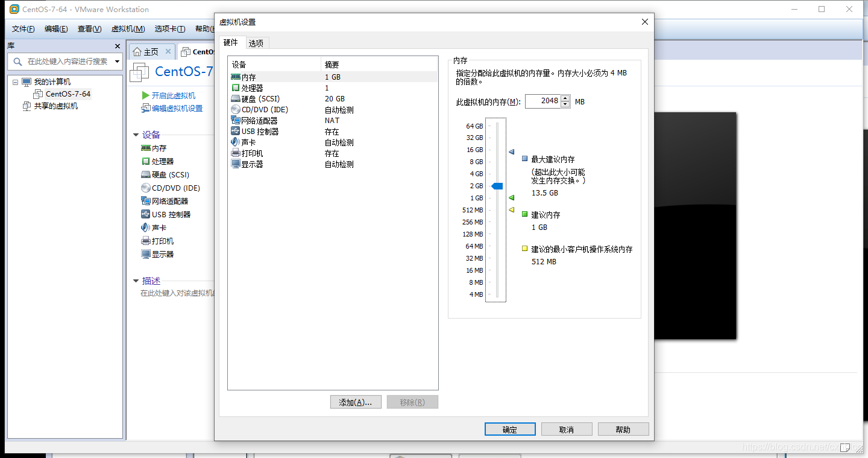868x458 pixels.
Task: Open the 选项卡(T) menu
Action: coord(170,29)
